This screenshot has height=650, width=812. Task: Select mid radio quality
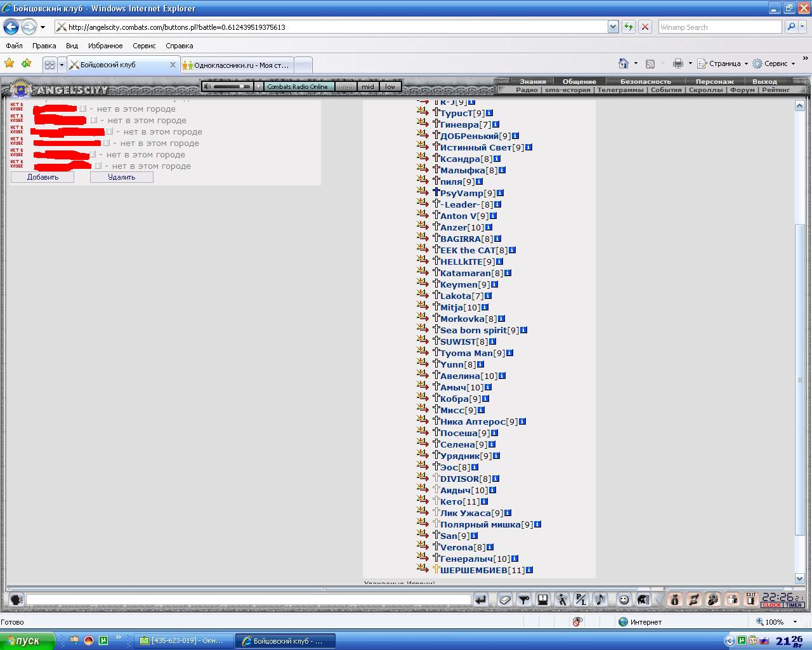(x=368, y=86)
